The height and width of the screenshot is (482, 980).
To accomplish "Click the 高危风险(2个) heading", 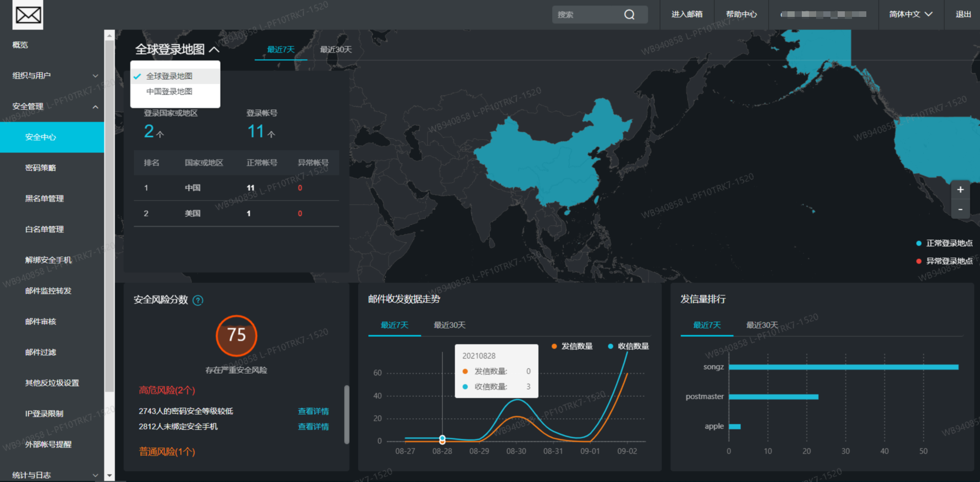I will tap(167, 390).
